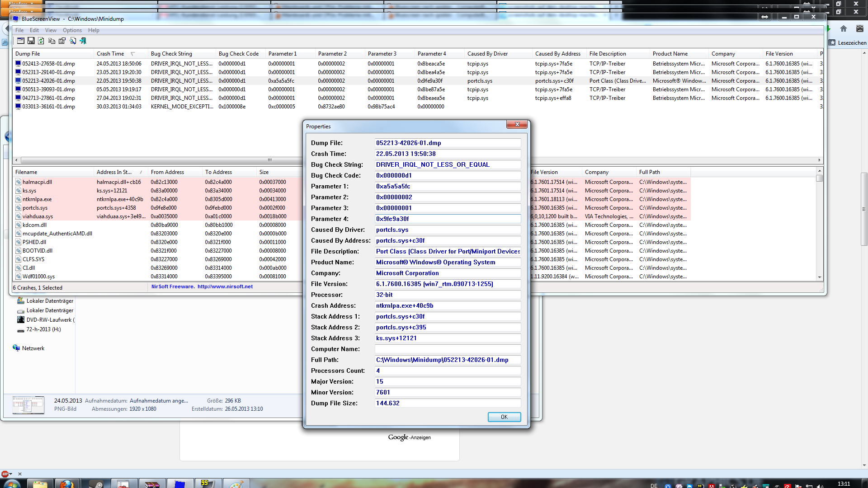Screen dimensions: 868x488
Task: Open the Options menu
Action: tap(72, 30)
